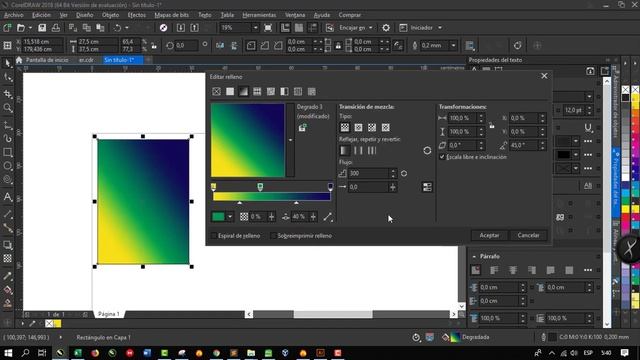Select the No fill type icon
The image size is (640, 360).
(x=216, y=91)
